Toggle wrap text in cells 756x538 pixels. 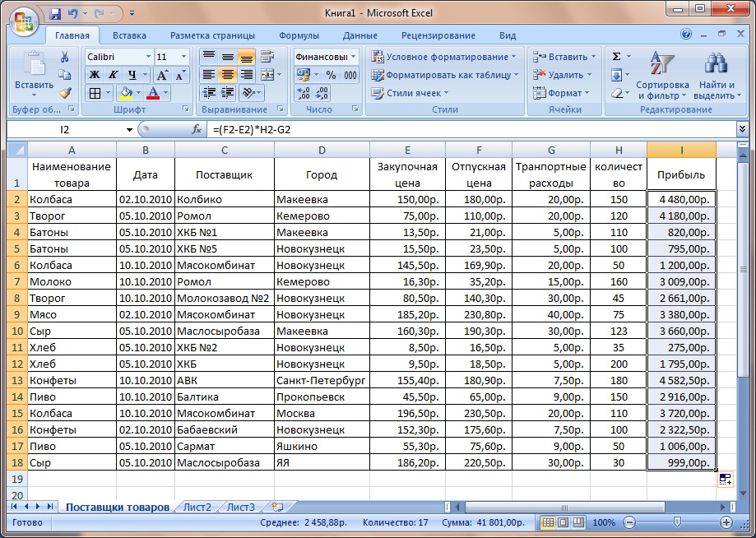(x=267, y=57)
